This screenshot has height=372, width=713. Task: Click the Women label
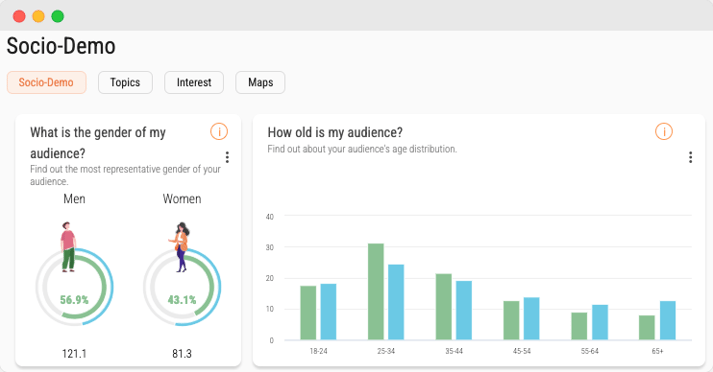tap(182, 199)
